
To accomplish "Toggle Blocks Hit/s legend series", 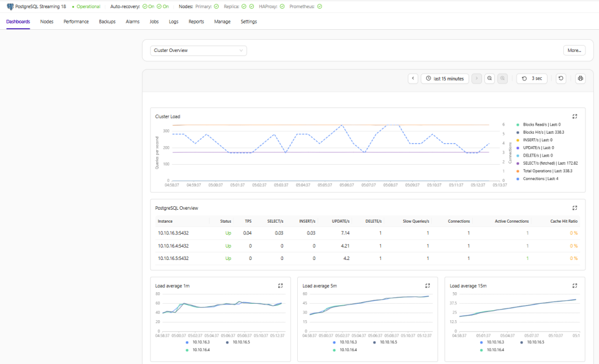I will click(540, 133).
